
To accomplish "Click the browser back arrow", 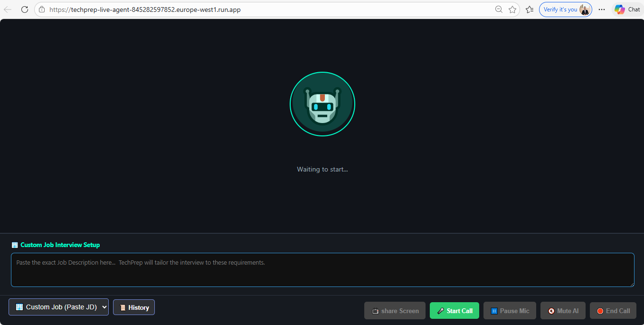I will pos(8,10).
